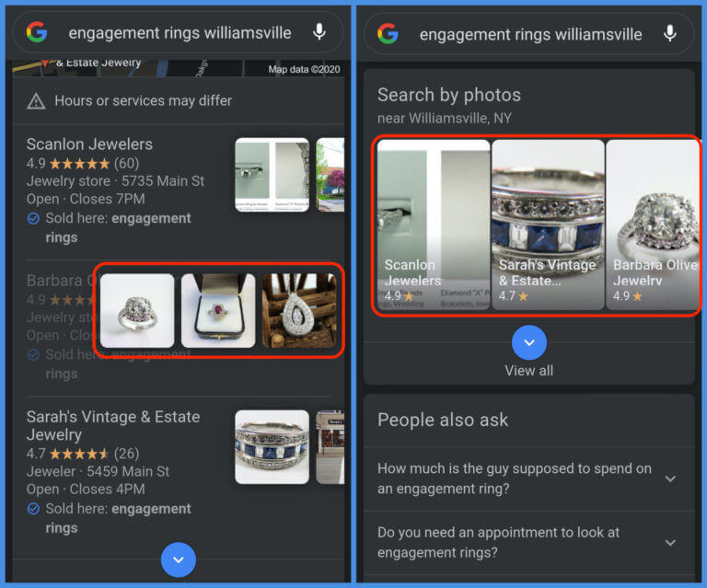Click the verified checkmark under Scanlon Jewelers

(33, 219)
